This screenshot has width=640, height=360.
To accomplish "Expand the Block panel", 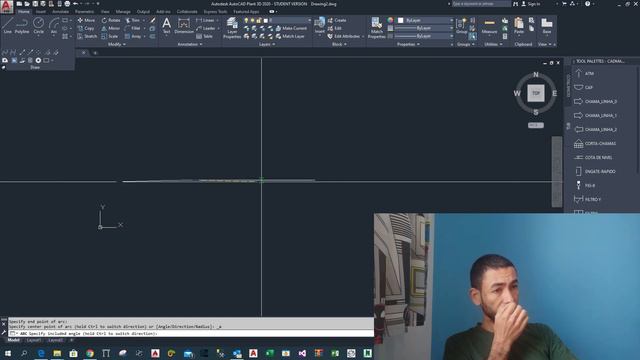I will [x=339, y=44].
